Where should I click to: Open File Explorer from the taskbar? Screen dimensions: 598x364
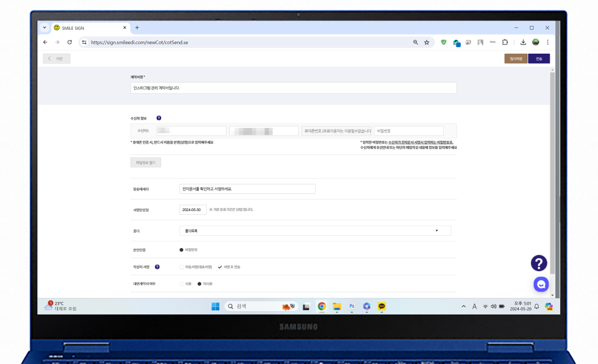tap(337, 306)
